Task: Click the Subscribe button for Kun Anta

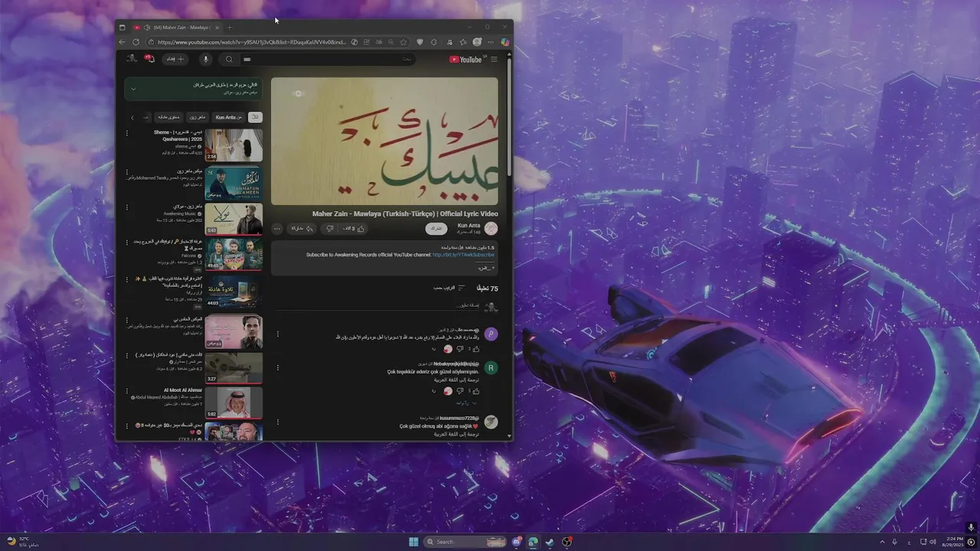Action: [436, 228]
